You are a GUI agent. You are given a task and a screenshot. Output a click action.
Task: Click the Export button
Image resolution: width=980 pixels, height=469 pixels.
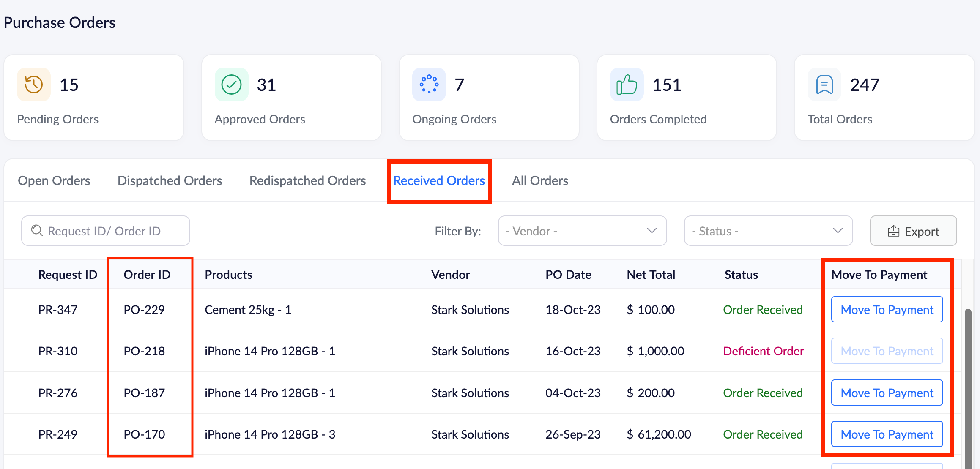913,231
